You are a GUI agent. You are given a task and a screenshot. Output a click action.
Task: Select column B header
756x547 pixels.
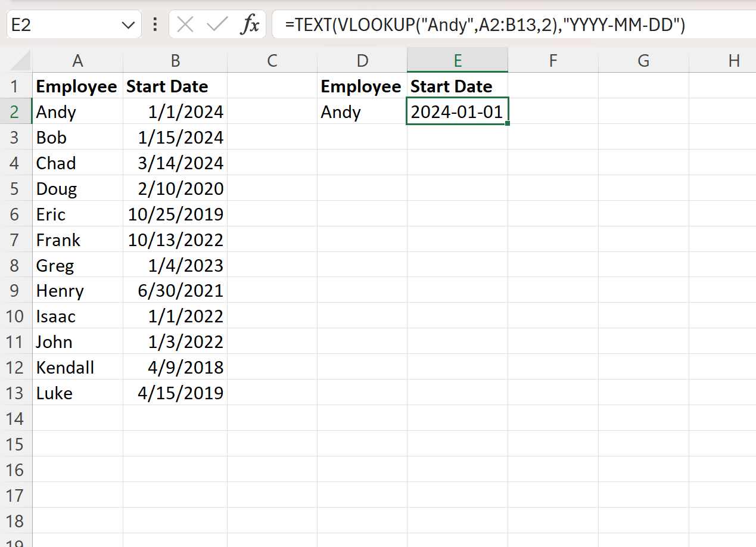(175, 60)
